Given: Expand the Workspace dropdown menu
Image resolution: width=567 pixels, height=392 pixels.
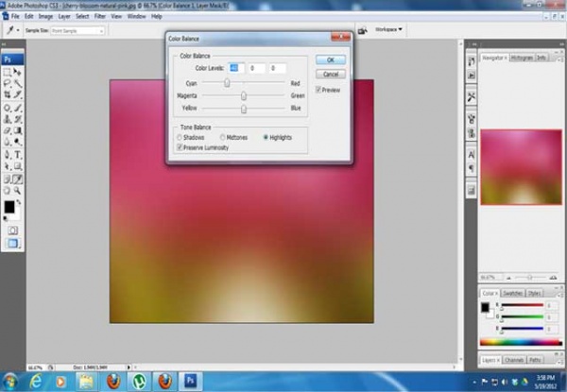Looking at the screenshot, I should click(387, 29).
